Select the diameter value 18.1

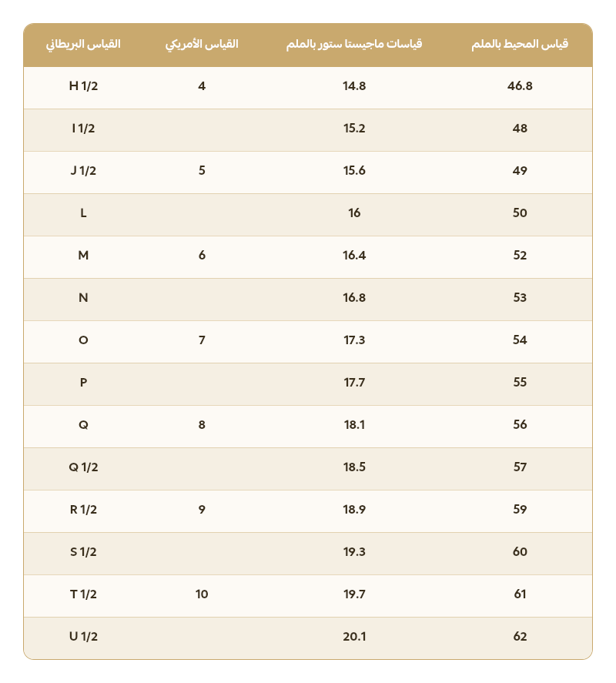(x=354, y=425)
